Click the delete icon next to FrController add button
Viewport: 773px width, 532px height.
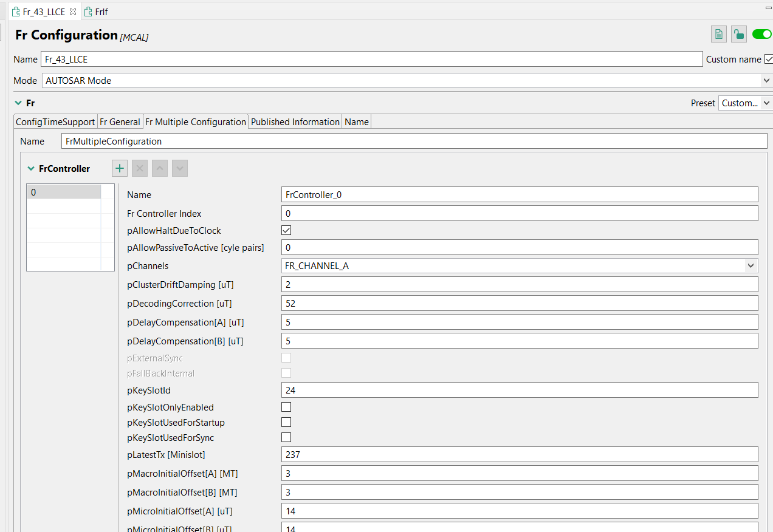139,168
